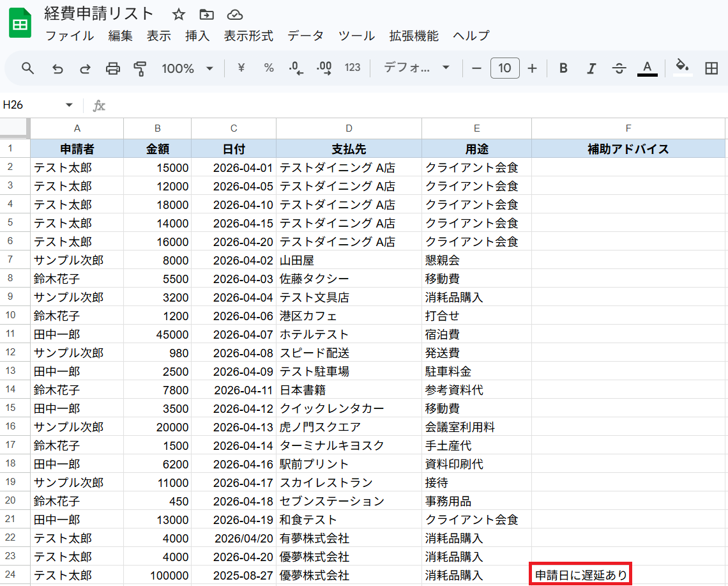Click the fx formula icon
Screen dimensions: 728x586
pyautogui.click(x=99, y=106)
